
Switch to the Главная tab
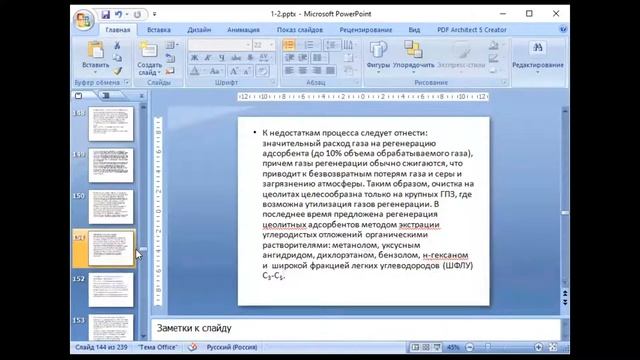[118, 30]
